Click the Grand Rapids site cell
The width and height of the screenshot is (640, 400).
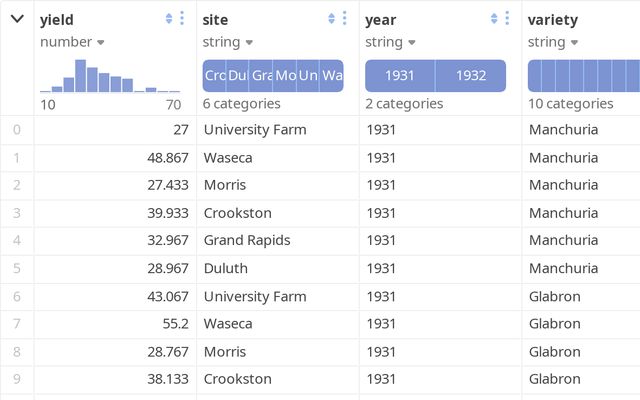(x=247, y=240)
